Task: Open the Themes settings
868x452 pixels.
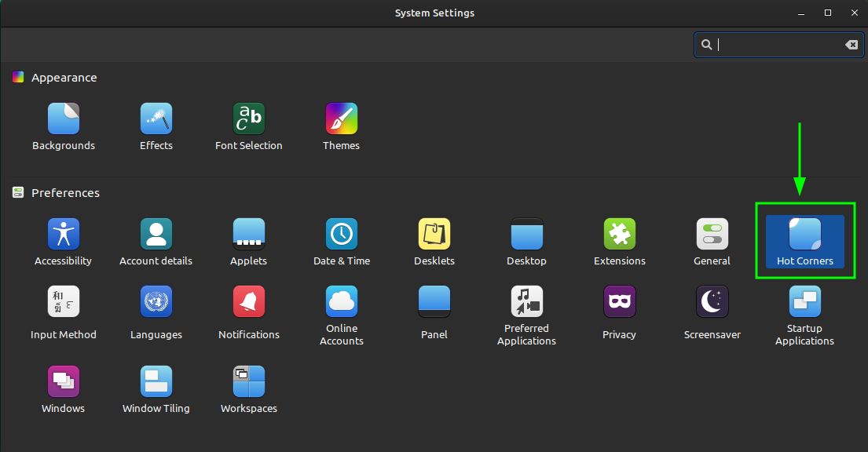Action: [341, 126]
